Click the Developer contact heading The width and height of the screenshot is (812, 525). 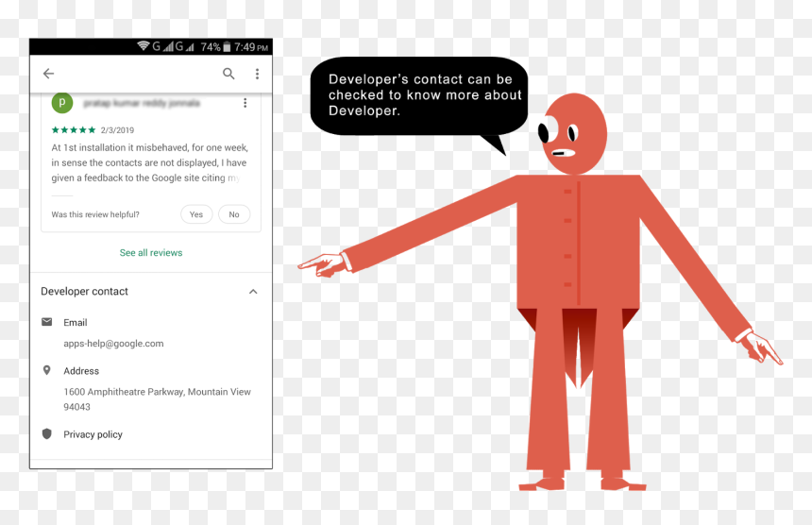click(84, 292)
